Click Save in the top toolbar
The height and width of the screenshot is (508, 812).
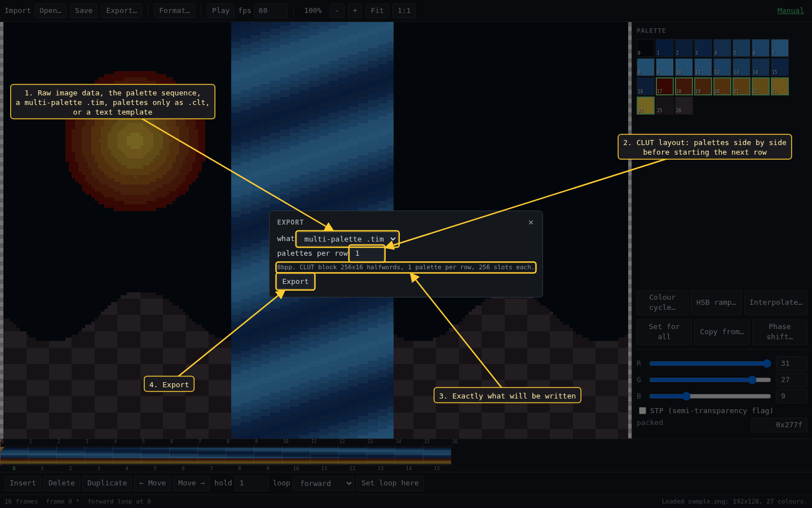click(83, 11)
